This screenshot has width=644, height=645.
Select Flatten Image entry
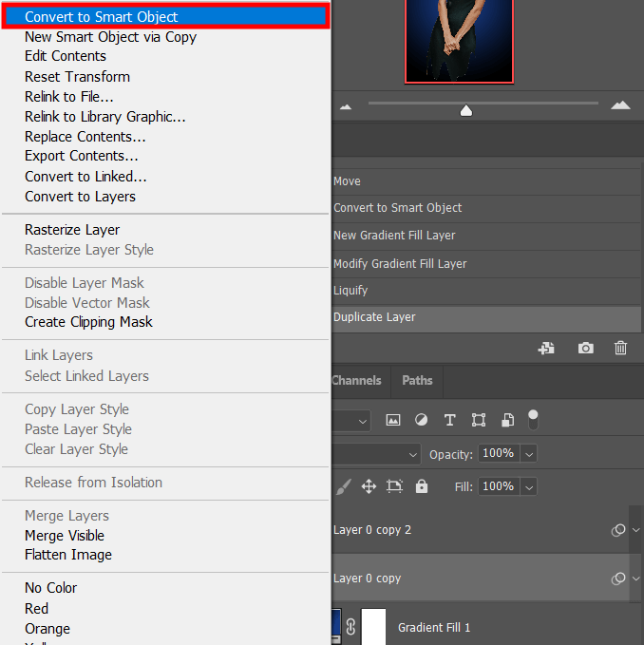(68, 555)
